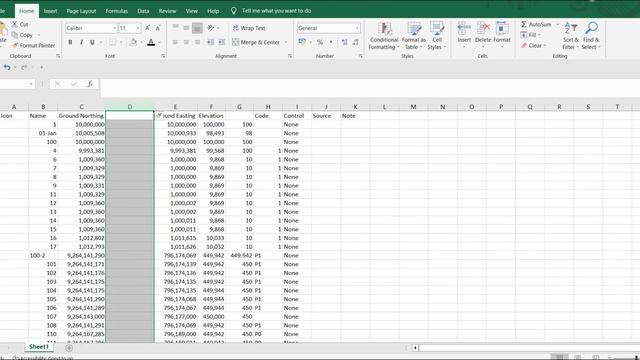The height and width of the screenshot is (360, 640).
Task: Open Format as Table gallery
Action: (413, 36)
